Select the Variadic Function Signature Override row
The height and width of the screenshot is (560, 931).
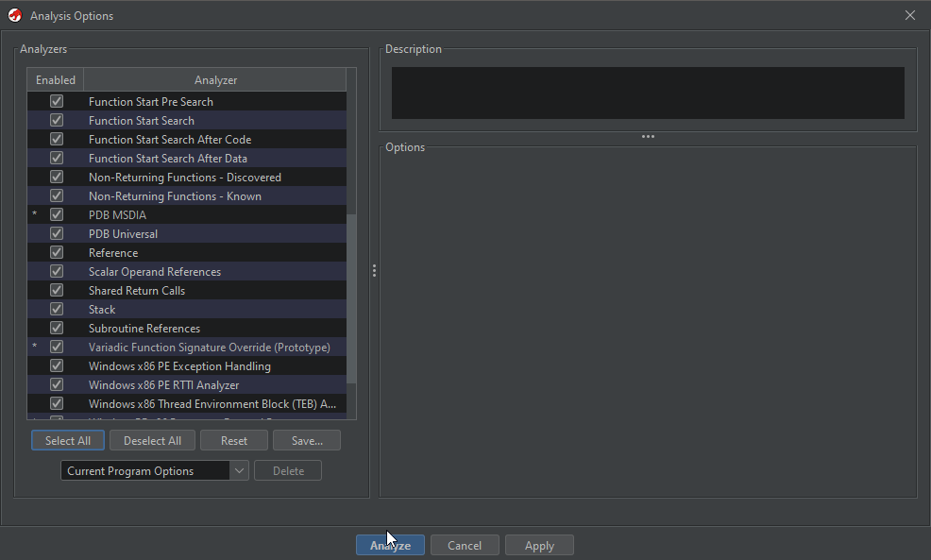point(209,347)
